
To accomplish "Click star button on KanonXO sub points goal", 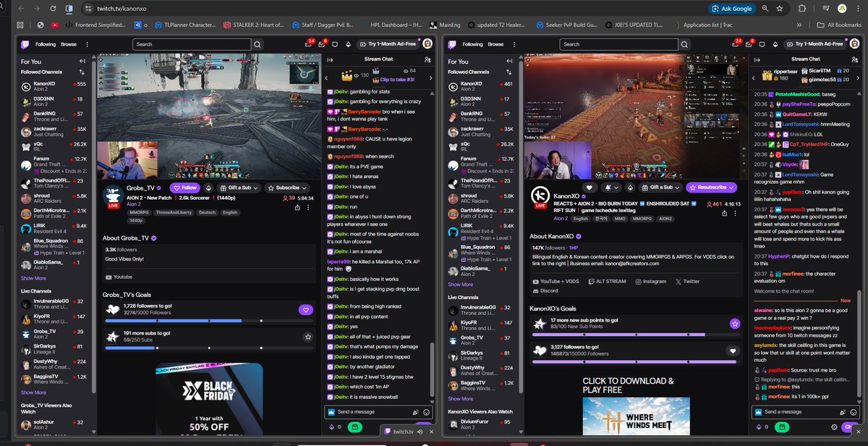I will click(x=734, y=324).
